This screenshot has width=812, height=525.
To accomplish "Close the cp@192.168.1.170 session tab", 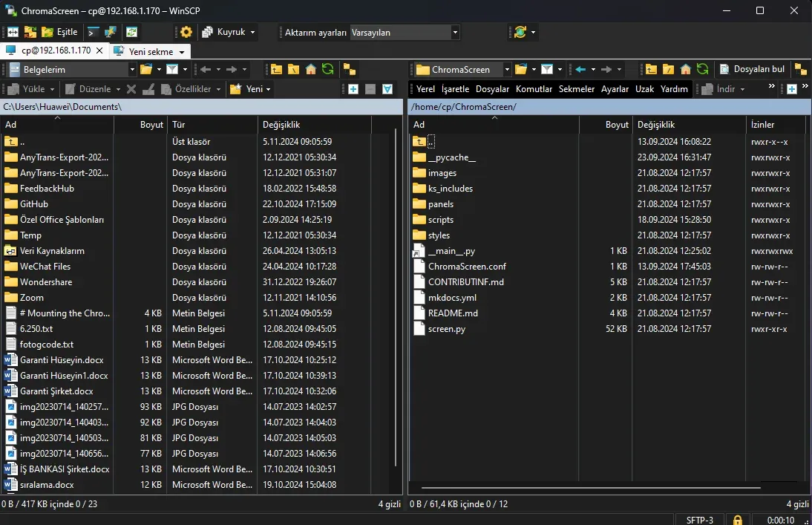I will tap(99, 50).
